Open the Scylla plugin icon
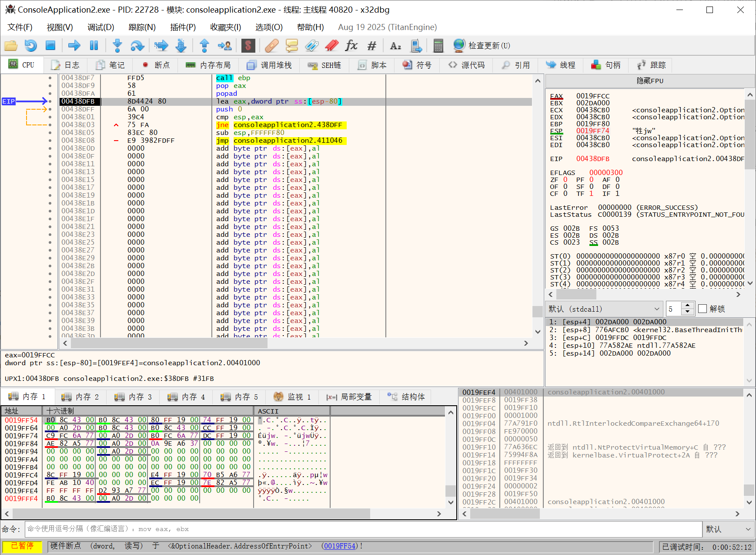The height and width of the screenshot is (555, 756). [x=248, y=46]
